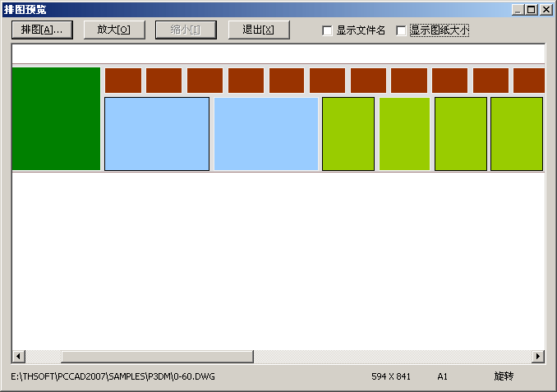
Task: Maximize the 排图预览 window
Action: 531,10
